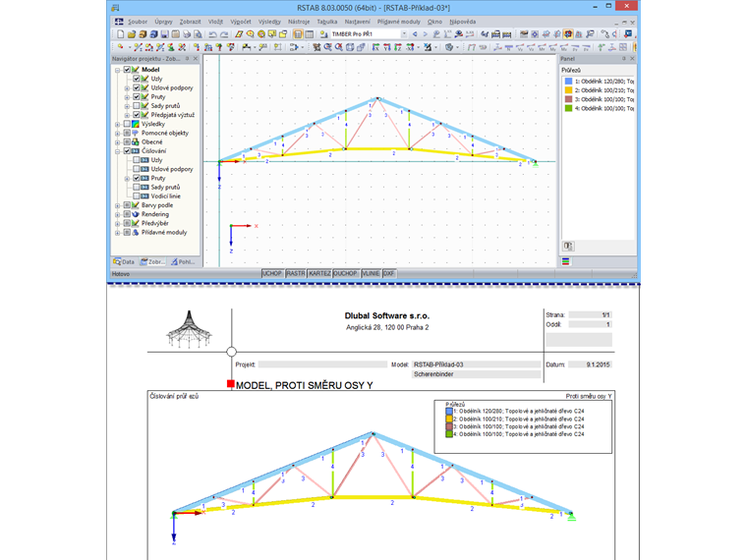Click the color bars icon under Panel

tap(565, 261)
